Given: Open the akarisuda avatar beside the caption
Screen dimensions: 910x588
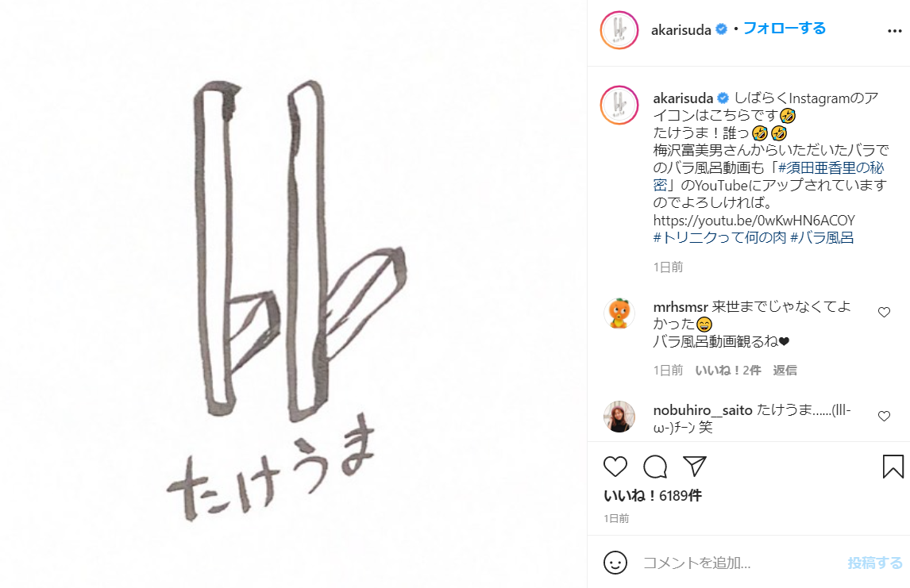Looking at the screenshot, I should click(x=619, y=105).
